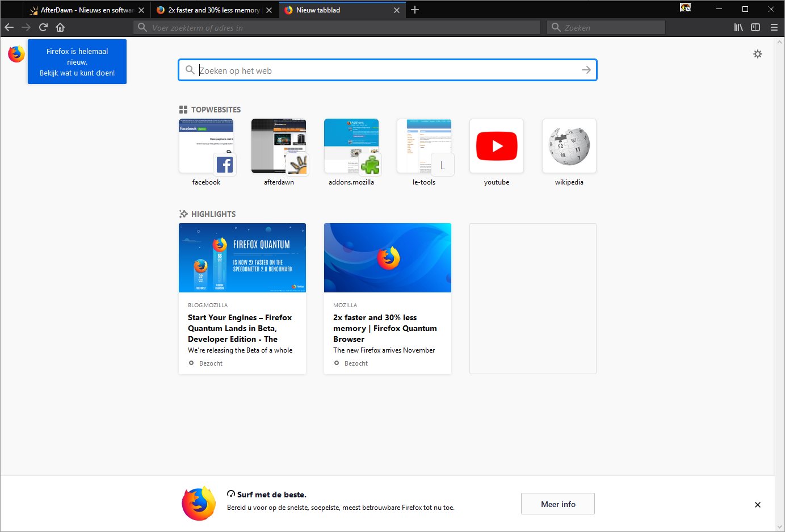
Task: Click the magnifier icon in Zoeken toolbar box
Action: 556,27
